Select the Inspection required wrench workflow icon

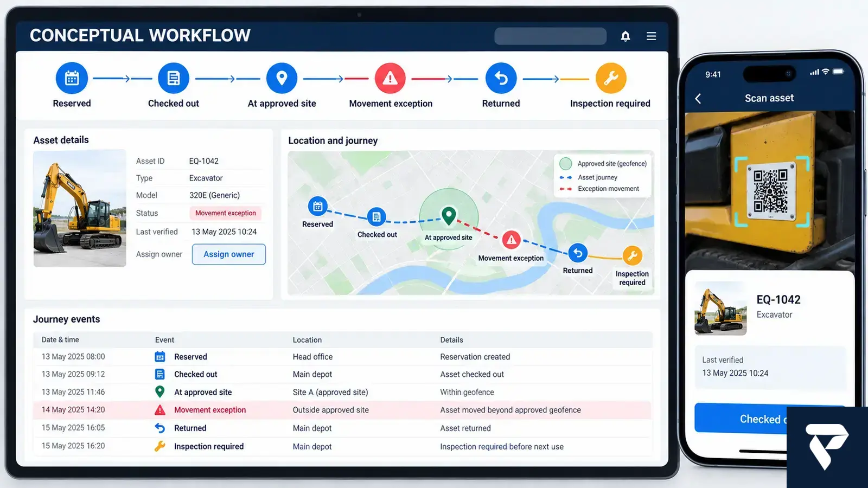tap(611, 79)
